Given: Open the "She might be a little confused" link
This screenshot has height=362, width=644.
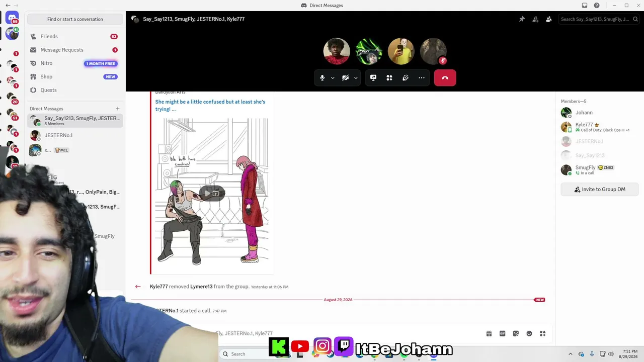Looking at the screenshot, I should point(210,106).
